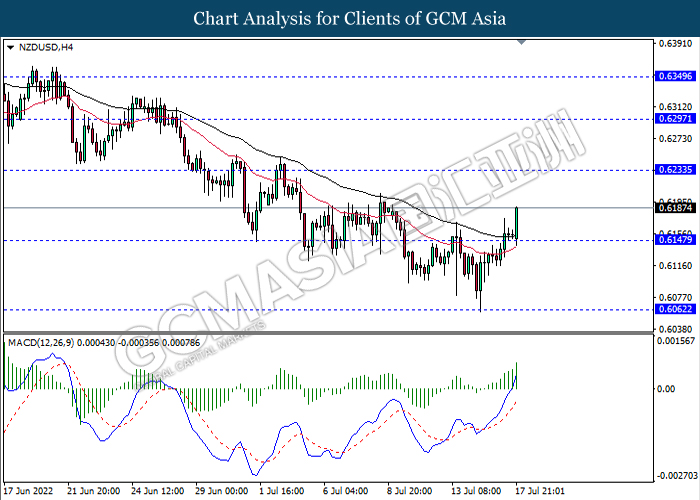The width and height of the screenshot is (700, 500).
Task: Click the 13 Jul 08:00 time label
Action: [x=476, y=491]
